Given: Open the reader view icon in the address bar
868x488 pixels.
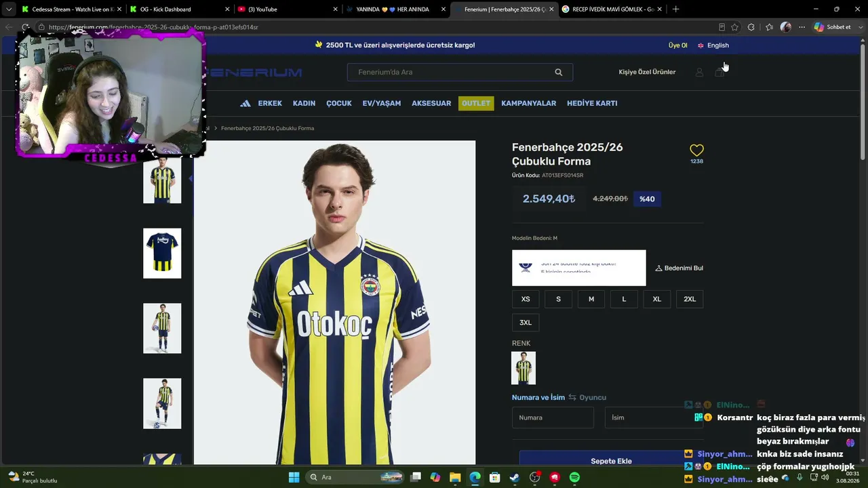Looking at the screenshot, I should coord(722,27).
